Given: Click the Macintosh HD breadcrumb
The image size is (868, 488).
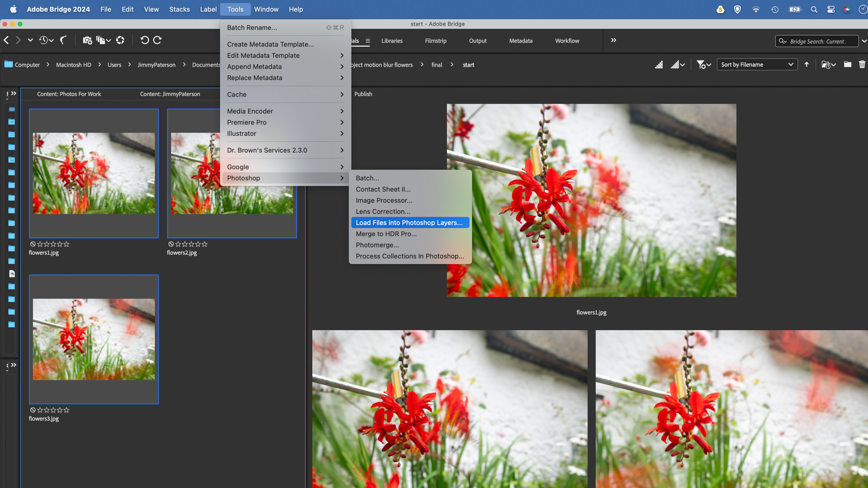Looking at the screenshot, I should click(x=73, y=65).
